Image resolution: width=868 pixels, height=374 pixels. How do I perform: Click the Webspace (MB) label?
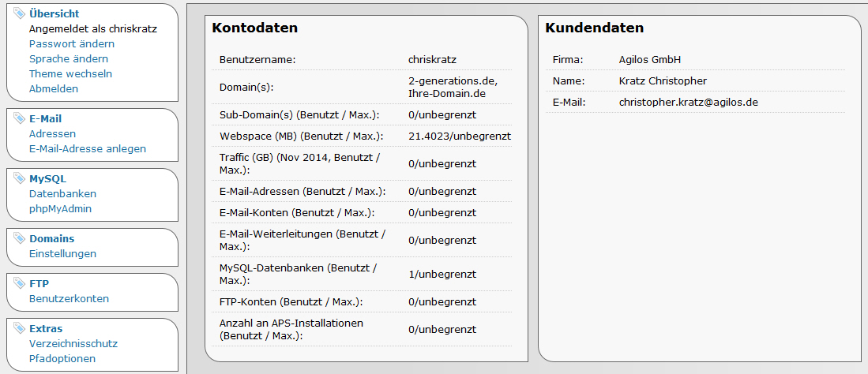click(301, 136)
